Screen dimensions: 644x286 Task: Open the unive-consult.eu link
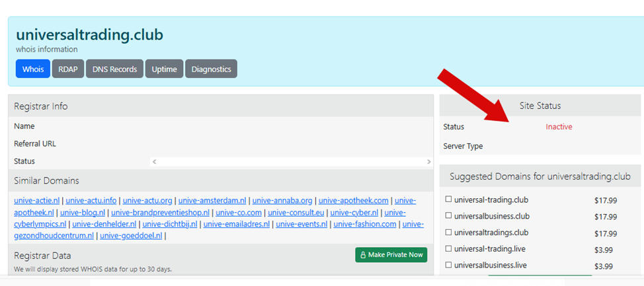pyautogui.click(x=296, y=213)
